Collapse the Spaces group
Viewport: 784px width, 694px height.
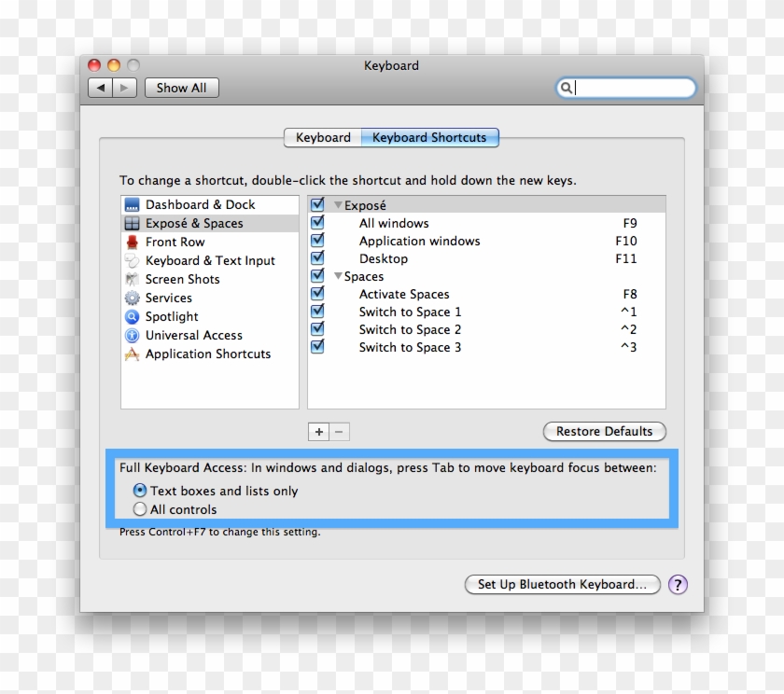coord(338,275)
